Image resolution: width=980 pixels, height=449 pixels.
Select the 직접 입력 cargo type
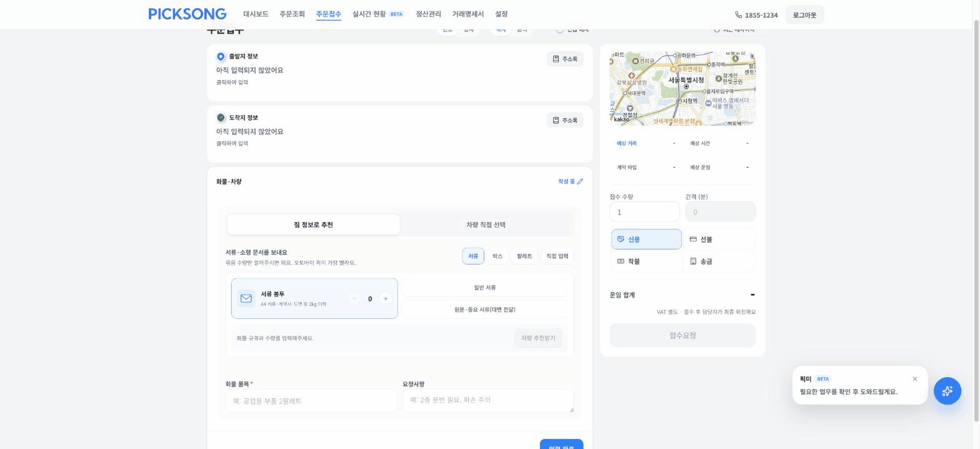pyautogui.click(x=557, y=256)
